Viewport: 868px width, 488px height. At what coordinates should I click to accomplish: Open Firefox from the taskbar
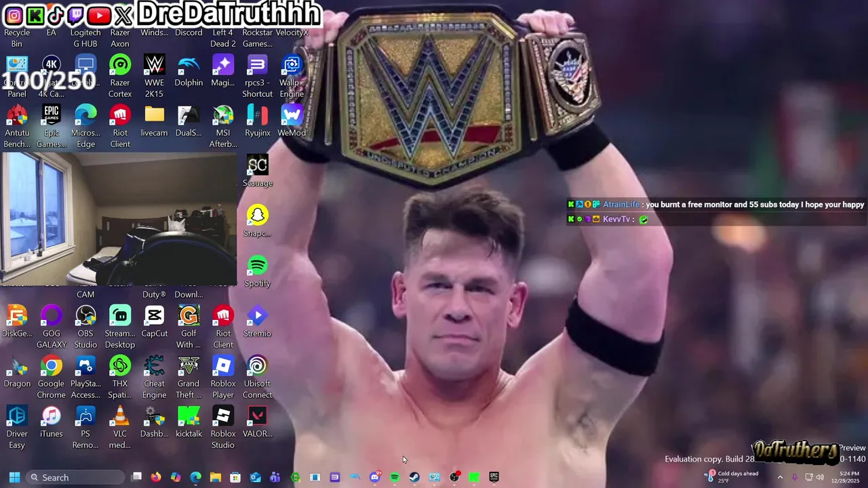tap(156, 477)
